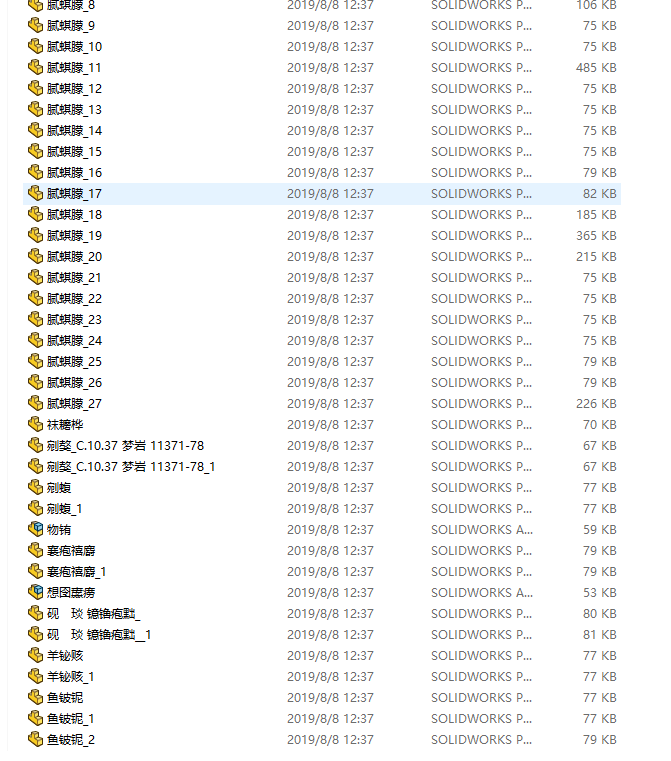Click the part icon of last file ending _2
This screenshot has width=671, height=761.
(35, 739)
